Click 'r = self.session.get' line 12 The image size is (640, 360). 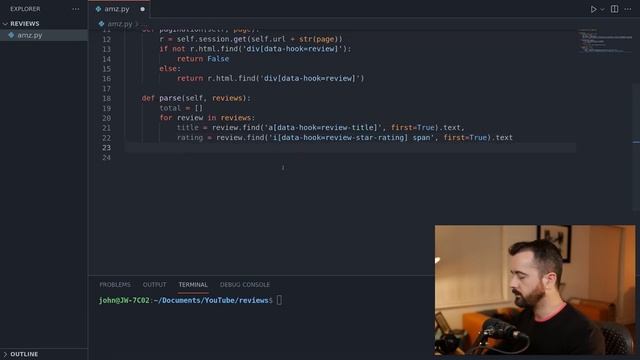tap(251, 39)
